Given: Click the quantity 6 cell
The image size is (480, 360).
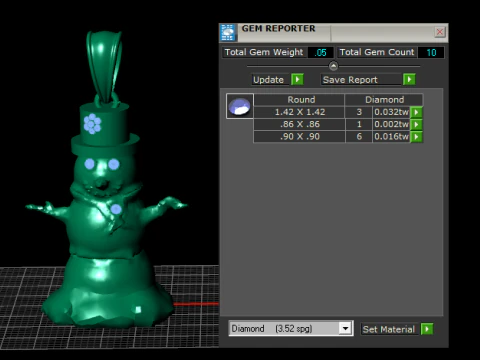Looking at the screenshot, I should coord(359,137).
